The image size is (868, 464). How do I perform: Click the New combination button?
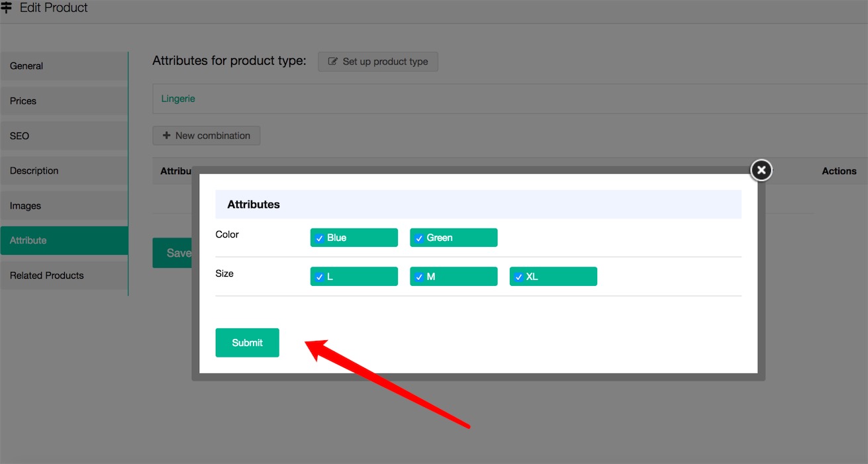tap(207, 136)
